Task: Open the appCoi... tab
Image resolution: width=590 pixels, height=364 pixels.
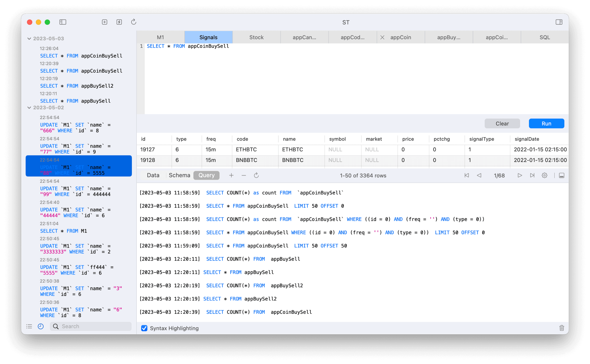Action: (x=497, y=37)
